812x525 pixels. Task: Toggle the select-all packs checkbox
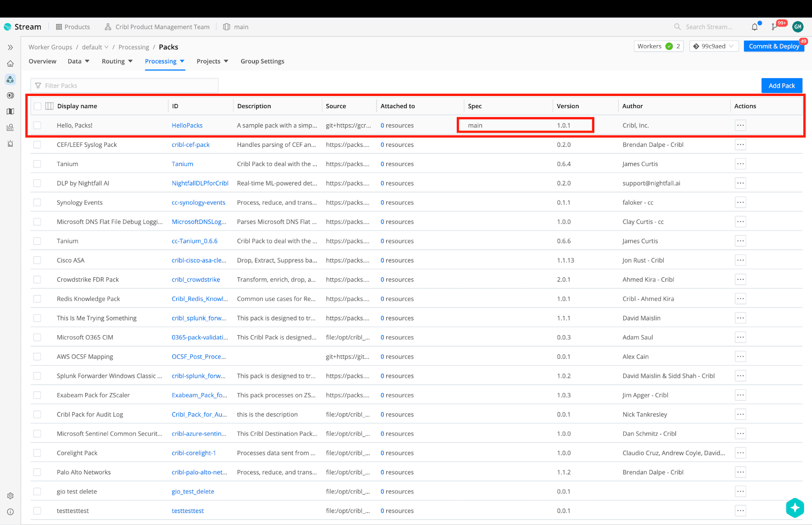pyautogui.click(x=38, y=106)
